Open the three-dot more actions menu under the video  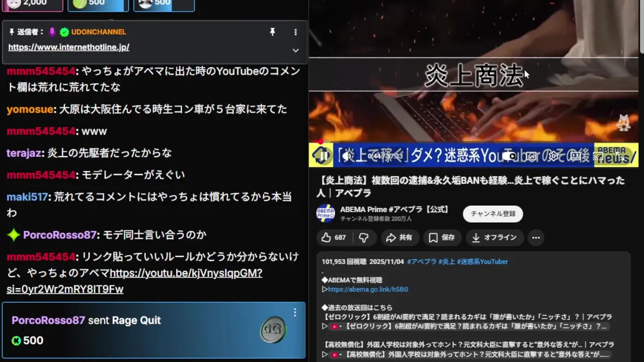[x=536, y=237]
